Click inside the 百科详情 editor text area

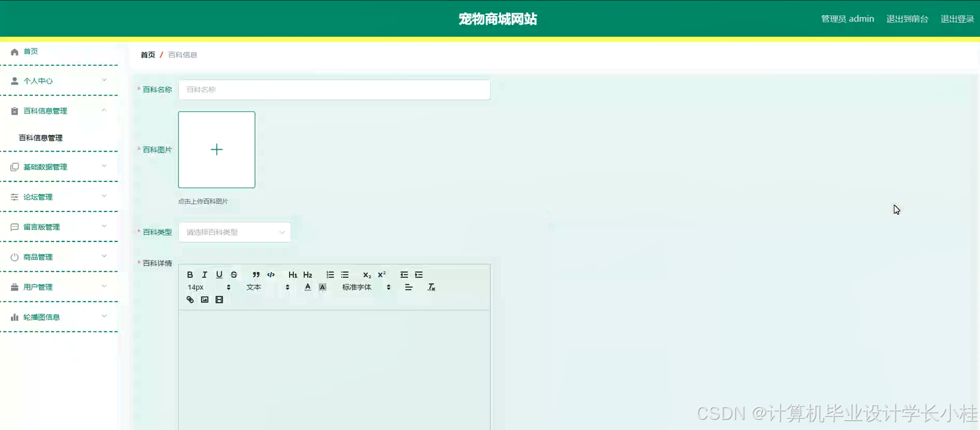pyautogui.click(x=334, y=370)
